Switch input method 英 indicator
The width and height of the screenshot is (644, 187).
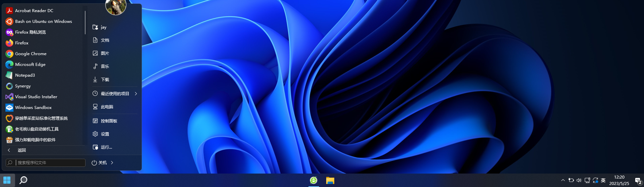[603, 180]
